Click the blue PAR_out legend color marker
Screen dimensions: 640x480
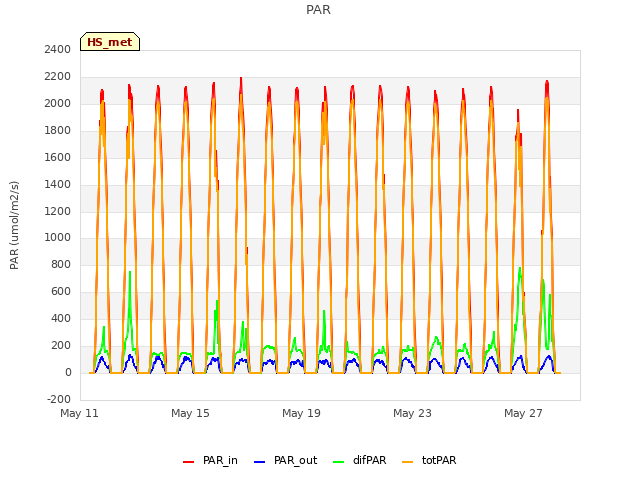click(x=260, y=462)
